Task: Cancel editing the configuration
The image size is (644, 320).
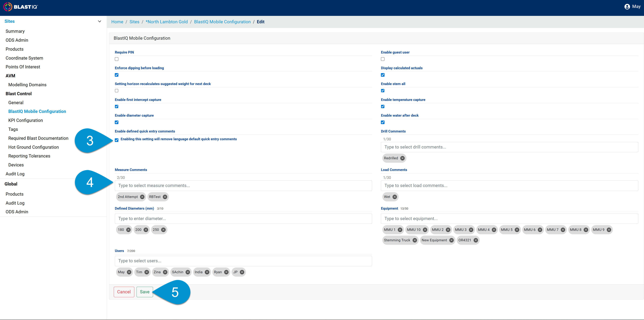Action: click(124, 292)
